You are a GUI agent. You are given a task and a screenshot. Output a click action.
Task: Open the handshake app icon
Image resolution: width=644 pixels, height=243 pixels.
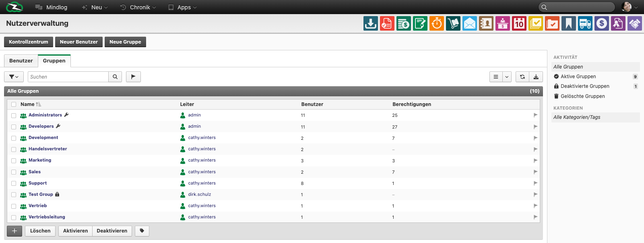(634, 23)
